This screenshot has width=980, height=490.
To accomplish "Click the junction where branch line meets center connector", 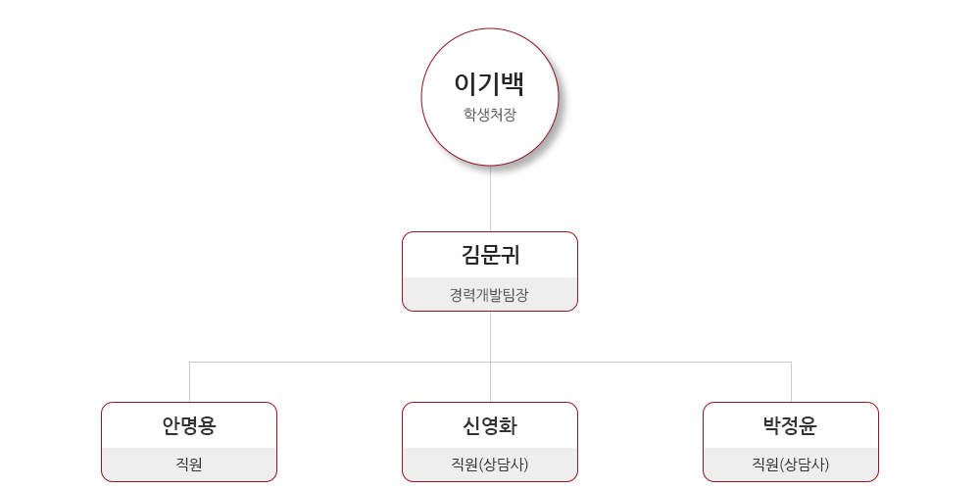I will (490, 363).
